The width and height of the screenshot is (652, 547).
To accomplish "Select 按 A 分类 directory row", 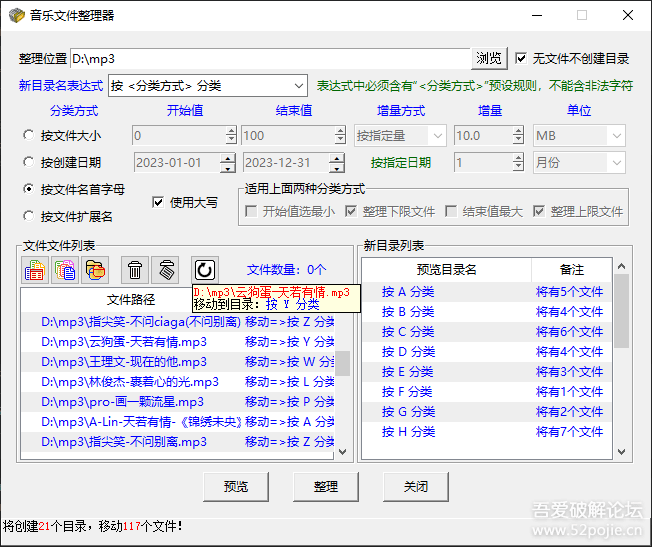I will 487,292.
